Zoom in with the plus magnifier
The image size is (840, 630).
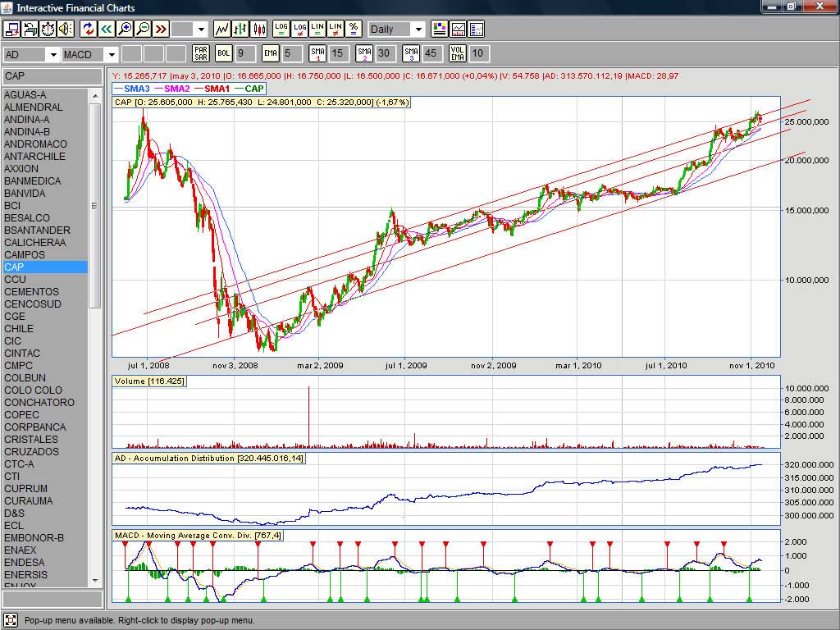pyautogui.click(x=125, y=29)
